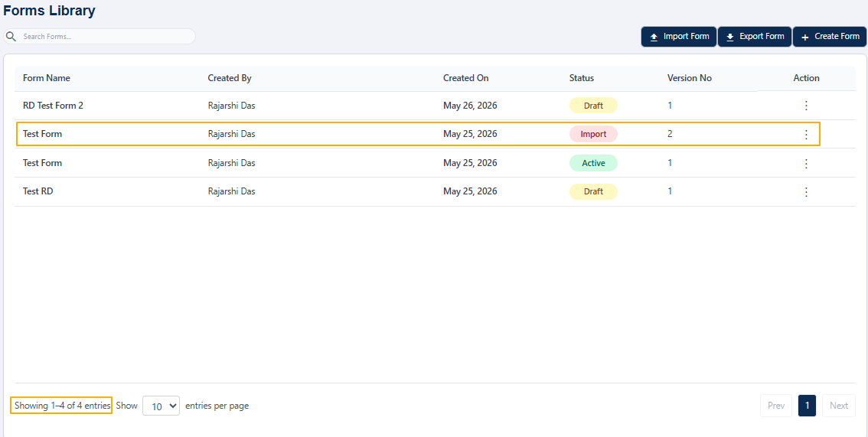This screenshot has width=868, height=437.
Task: Go to the Next page
Action: [839, 406]
